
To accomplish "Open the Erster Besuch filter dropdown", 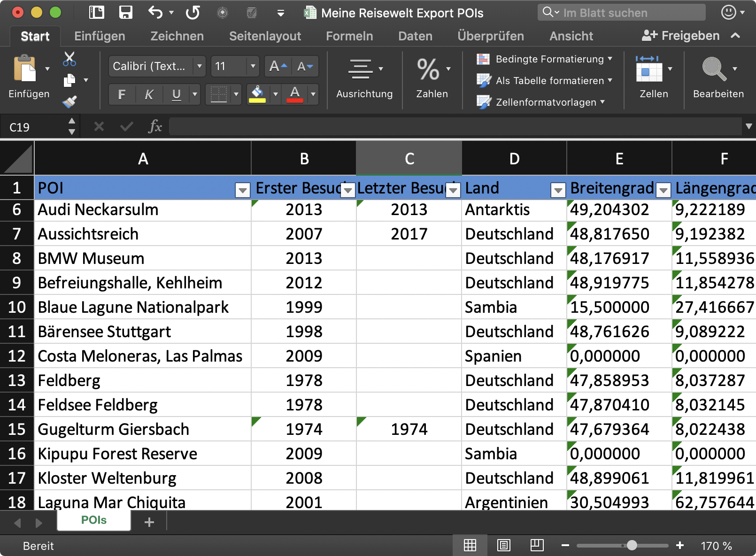I will click(x=348, y=190).
